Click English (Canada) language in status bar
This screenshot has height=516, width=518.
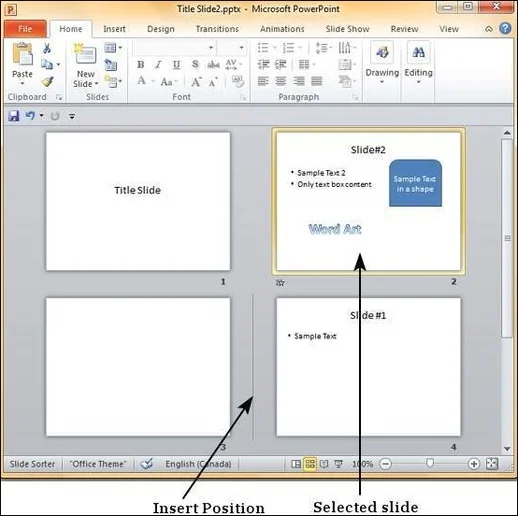point(198,464)
